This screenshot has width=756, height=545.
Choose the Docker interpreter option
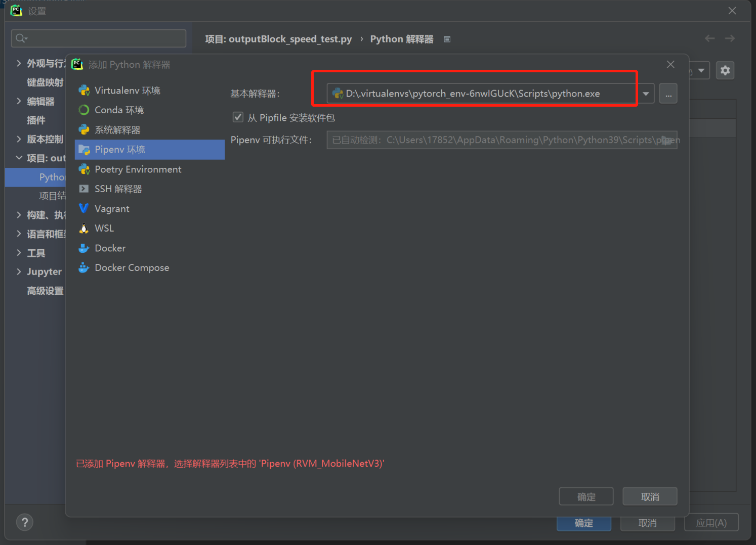pyautogui.click(x=150, y=248)
